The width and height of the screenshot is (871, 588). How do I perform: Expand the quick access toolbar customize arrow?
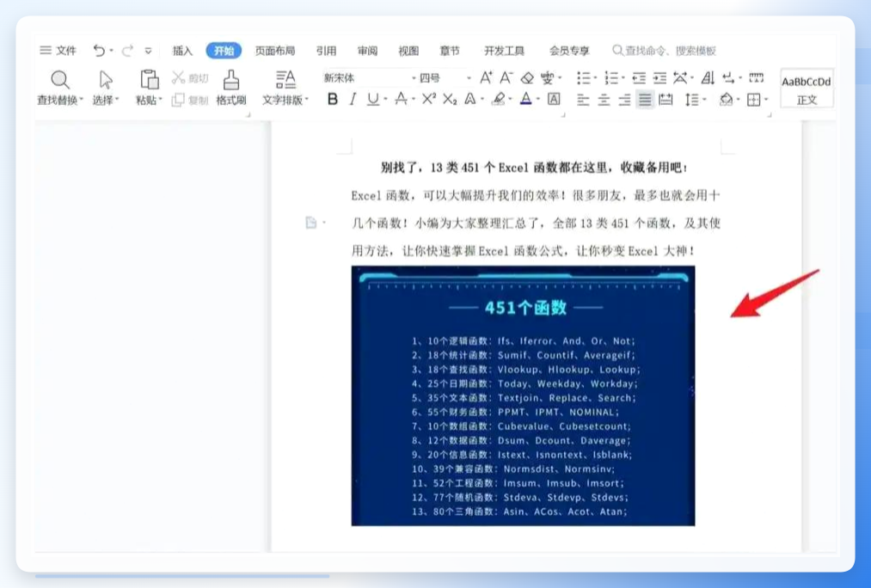[x=148, y=51]
